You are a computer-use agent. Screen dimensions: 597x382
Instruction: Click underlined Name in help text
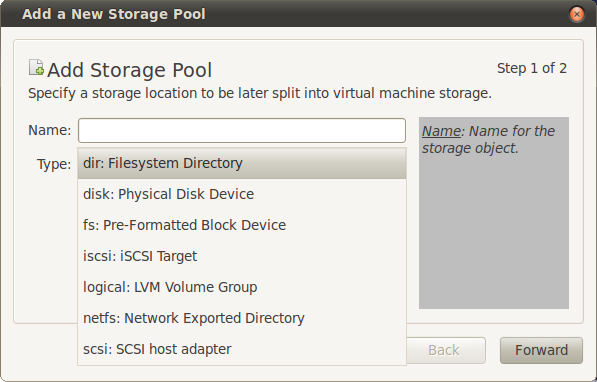point(442,131)
